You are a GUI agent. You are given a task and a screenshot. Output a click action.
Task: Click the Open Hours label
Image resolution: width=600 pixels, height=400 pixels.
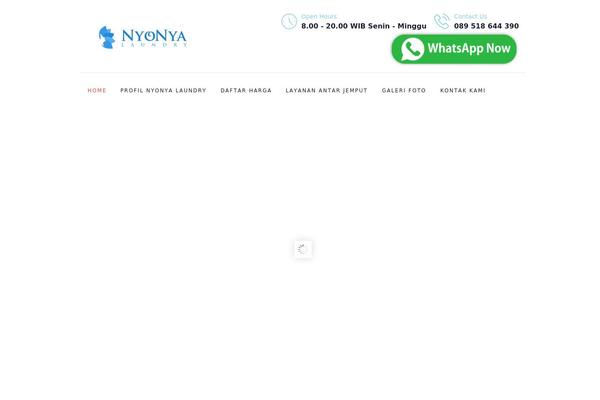319,16
